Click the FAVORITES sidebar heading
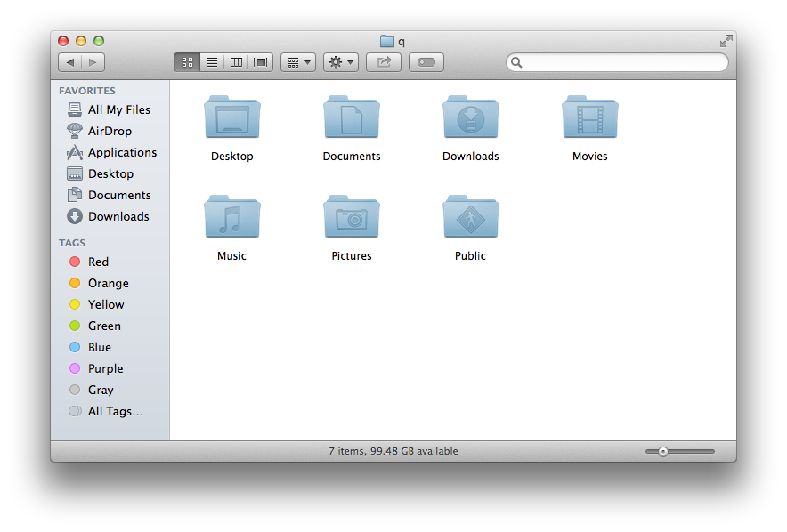 pos(87,91)
